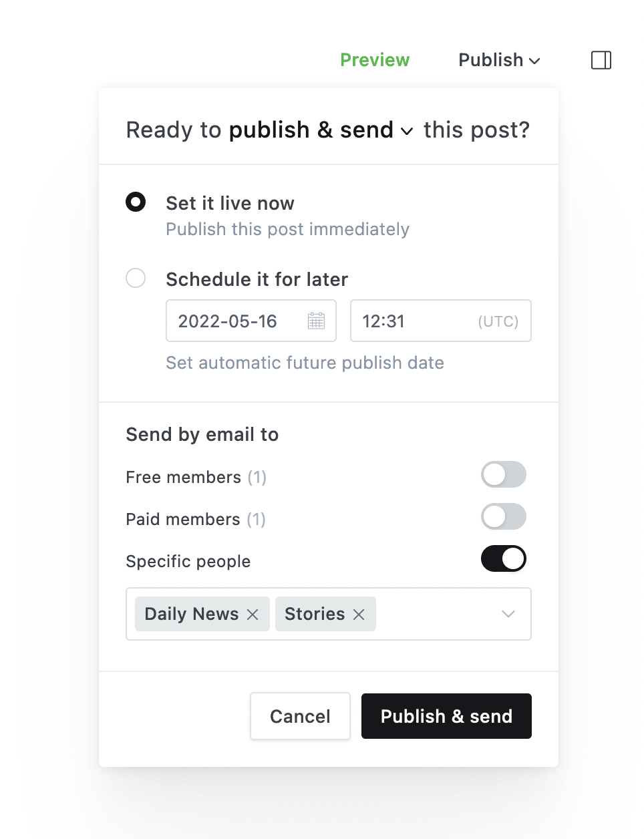Image resolution: width=644 pixels, height=839 pixels.
Task: Click the Daily News tag label
Action: pos(191,615)
